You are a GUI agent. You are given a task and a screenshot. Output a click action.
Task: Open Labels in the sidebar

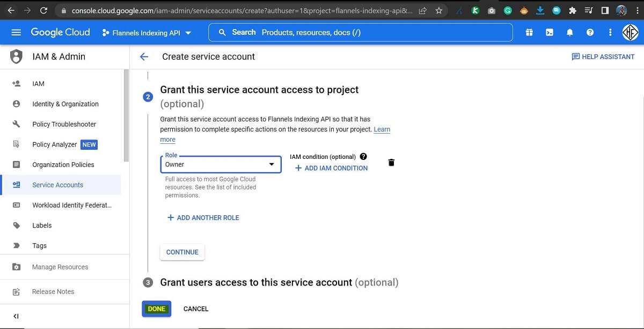(61, 225)
